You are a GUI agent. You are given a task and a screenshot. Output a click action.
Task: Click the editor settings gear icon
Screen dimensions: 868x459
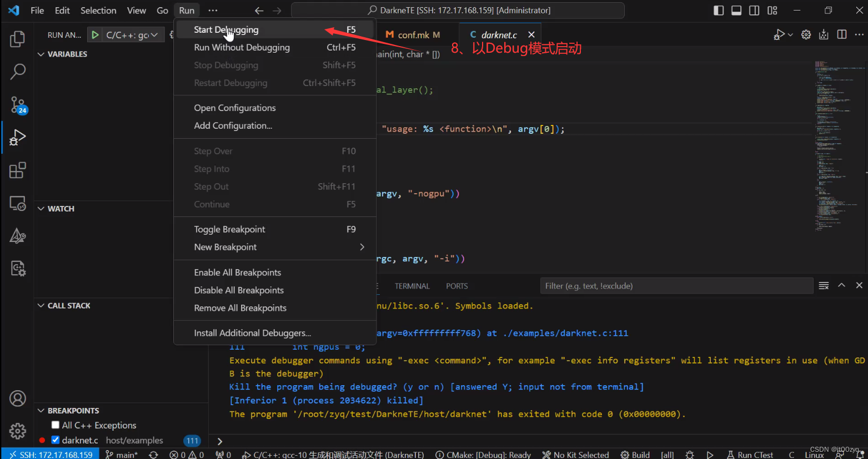coord(806,34)
